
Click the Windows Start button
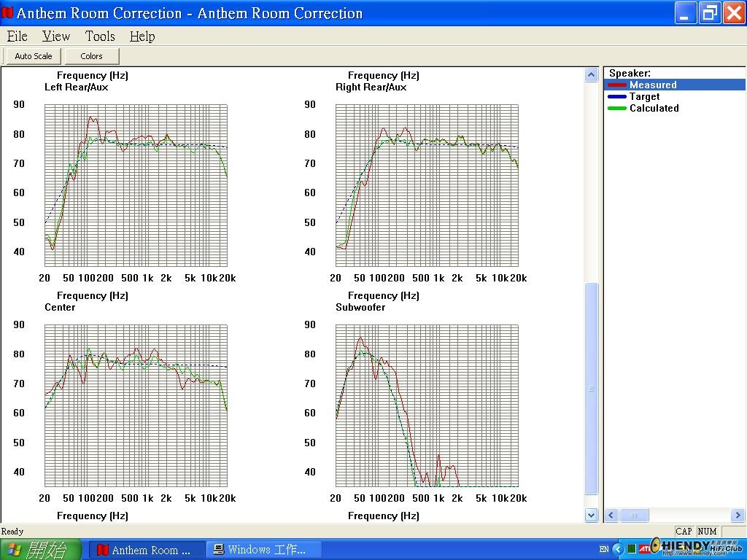41,550
